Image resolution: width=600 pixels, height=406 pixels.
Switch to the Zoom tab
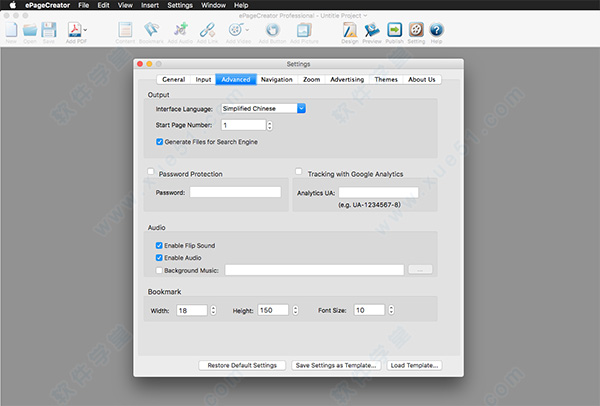(x=311, y=79)
